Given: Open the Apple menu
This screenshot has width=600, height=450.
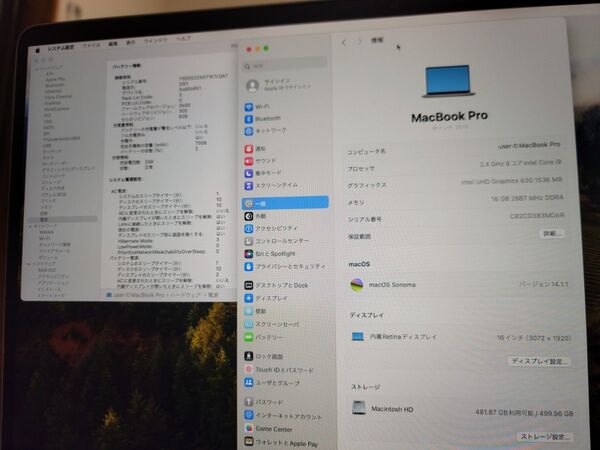Looking at the screenshot, I should (x=38, y=50).
